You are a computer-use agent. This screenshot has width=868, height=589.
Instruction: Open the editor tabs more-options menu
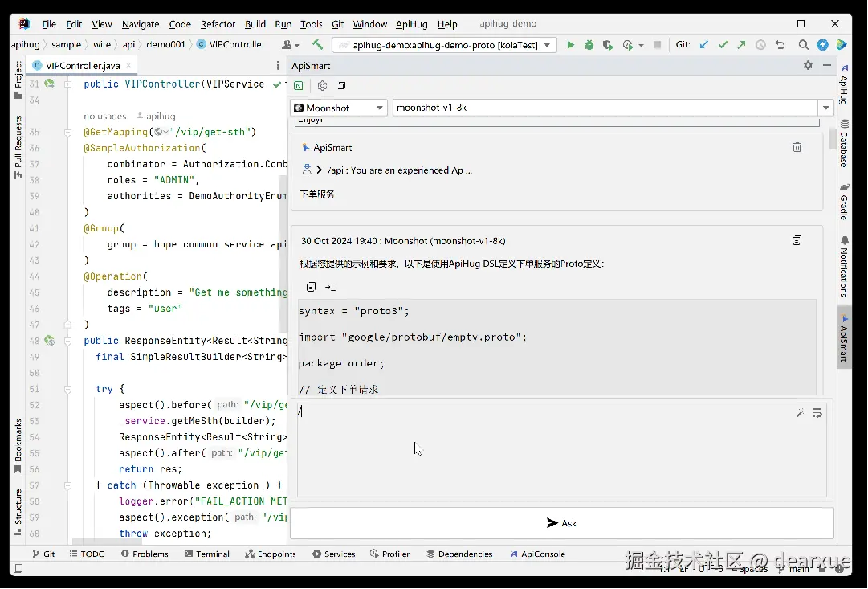(x=278, y=65)
